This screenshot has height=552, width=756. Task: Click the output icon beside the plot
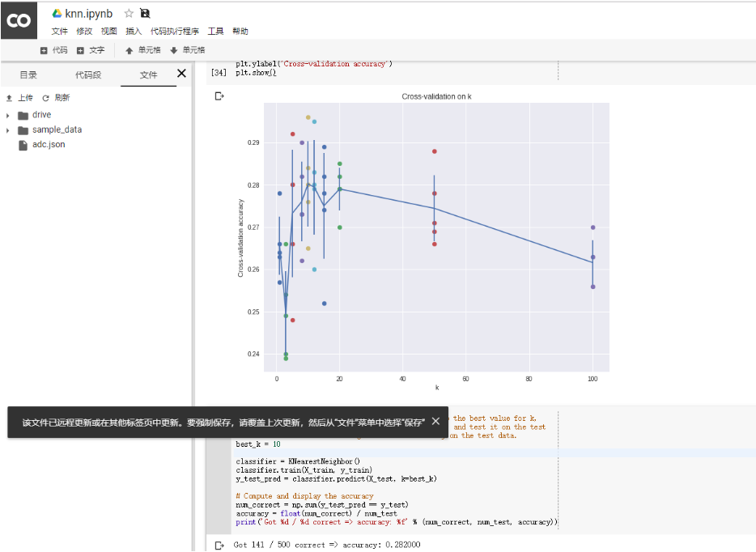tap(219, 96)
